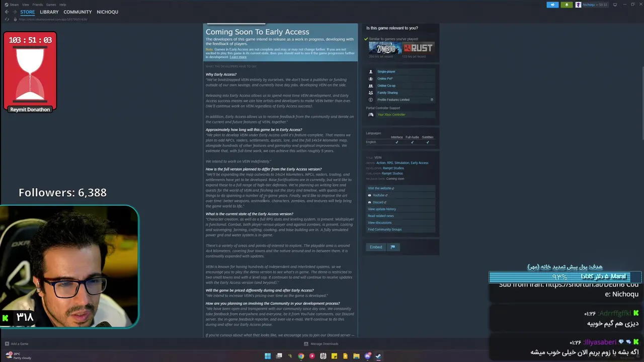Open the Action genre link
644x362 pixels.
coord(381,163)
